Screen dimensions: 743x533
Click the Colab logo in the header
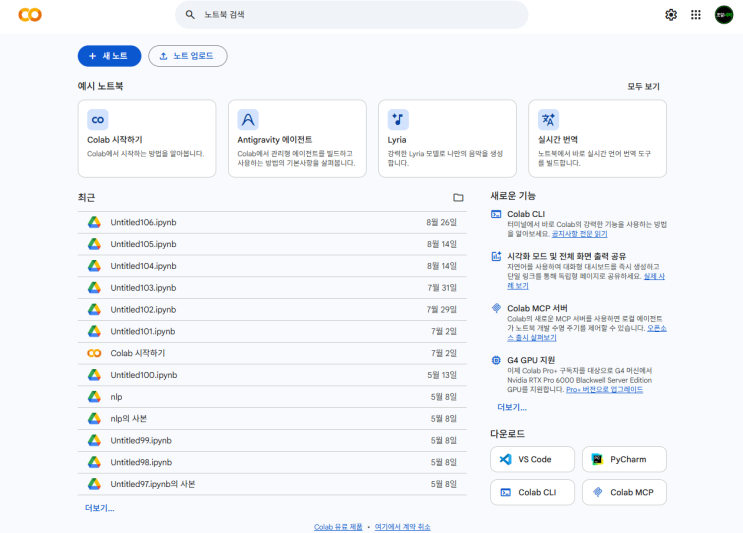tap(30, 15)
